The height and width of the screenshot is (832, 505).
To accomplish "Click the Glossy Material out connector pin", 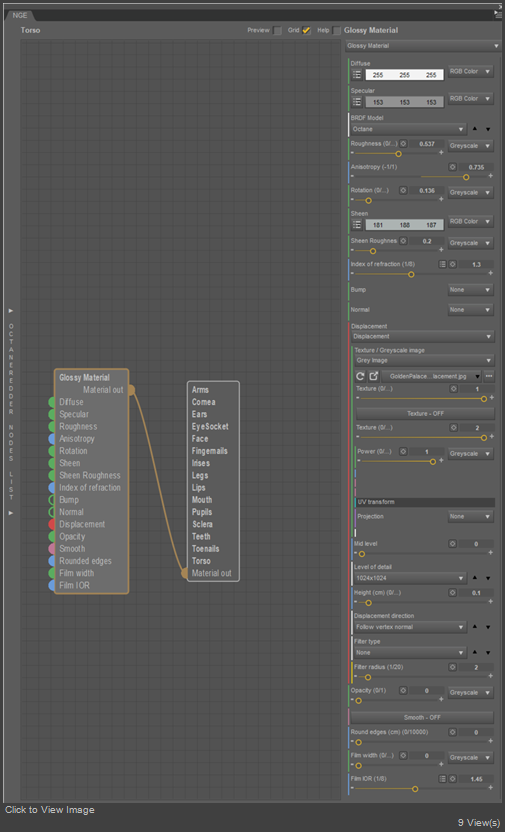I will point(131,390).
